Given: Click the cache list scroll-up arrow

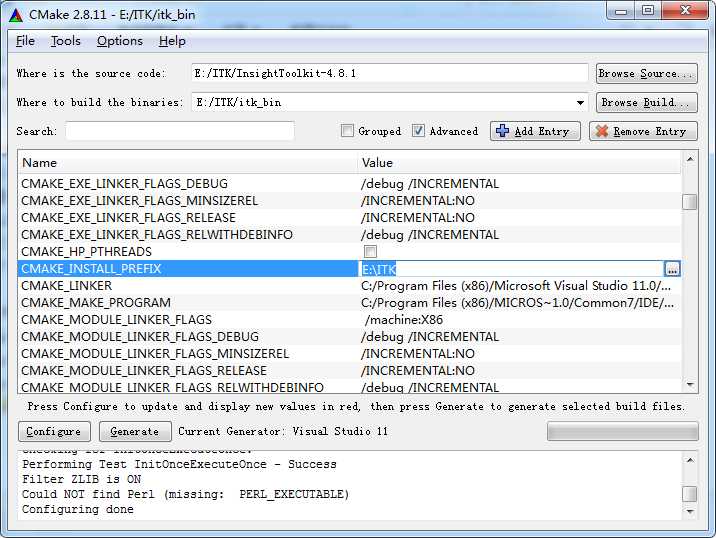Looking at the screenshot, I should (x=690, y=159).
